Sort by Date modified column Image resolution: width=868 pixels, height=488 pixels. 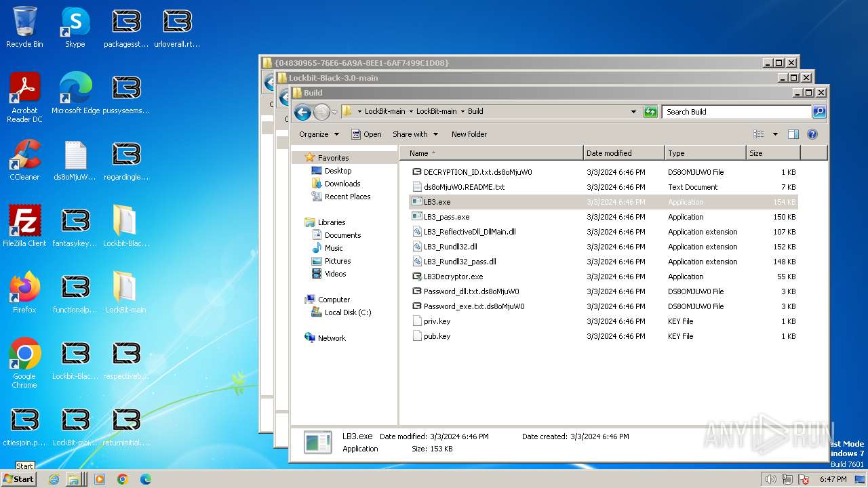click(x=624, y=153)
